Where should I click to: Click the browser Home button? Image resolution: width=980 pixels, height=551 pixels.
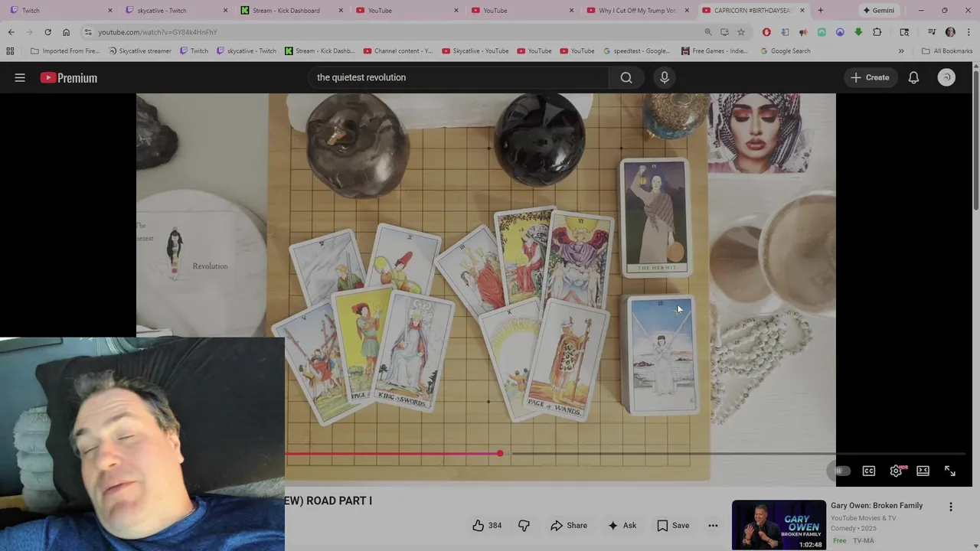tap(66, 32)
